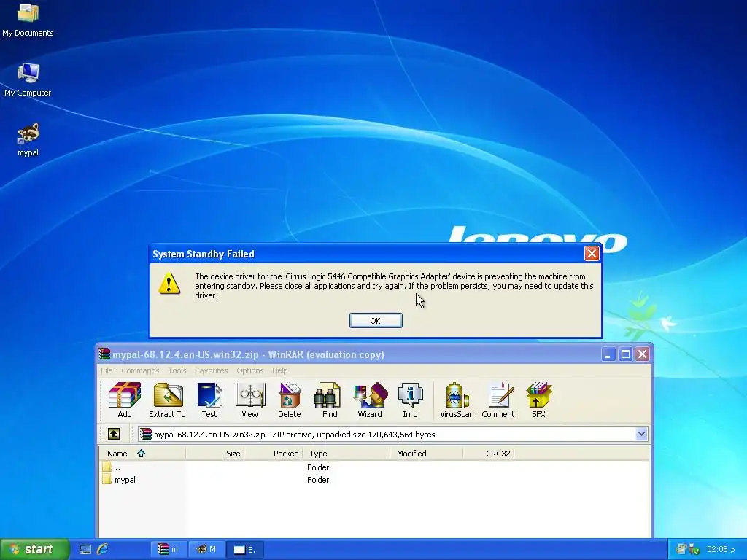Open the Options menu in WinRAR
Image resolution: width=747 pixels, height=560 pixels.
click(x=250, y=370)
